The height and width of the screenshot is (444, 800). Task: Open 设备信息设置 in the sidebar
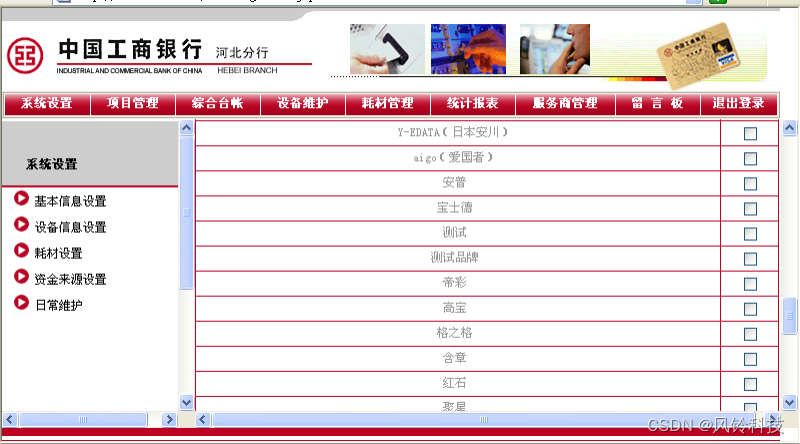[70, 227]
